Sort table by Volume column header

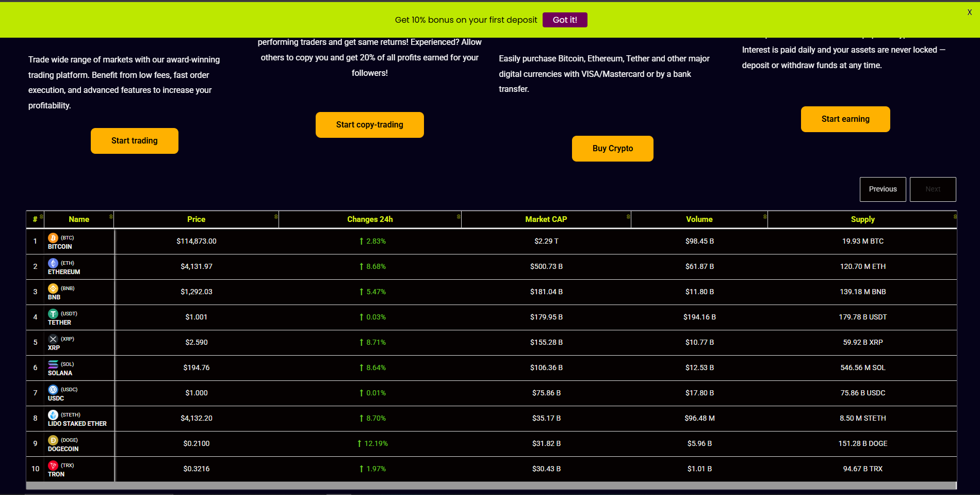[699, 219]
